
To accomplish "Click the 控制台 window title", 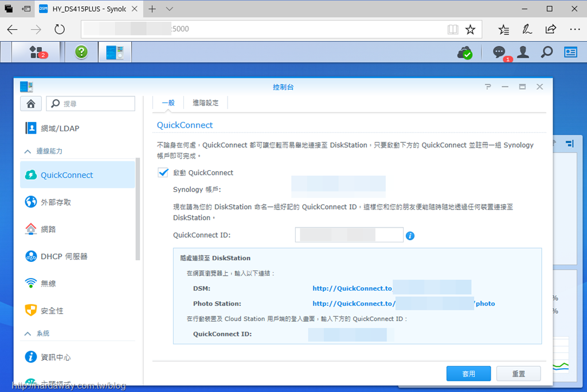I will tap(283, 87).
